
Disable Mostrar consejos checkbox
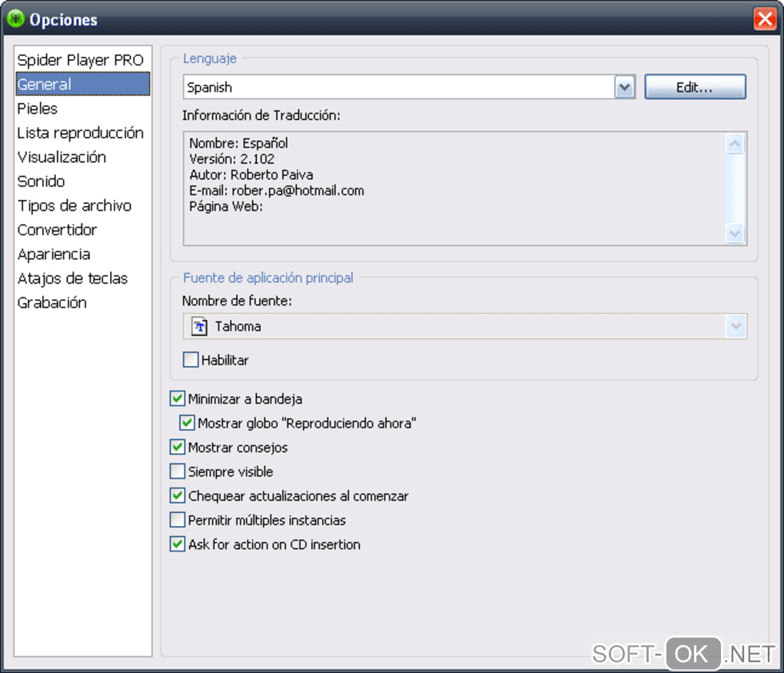[178, 448]
